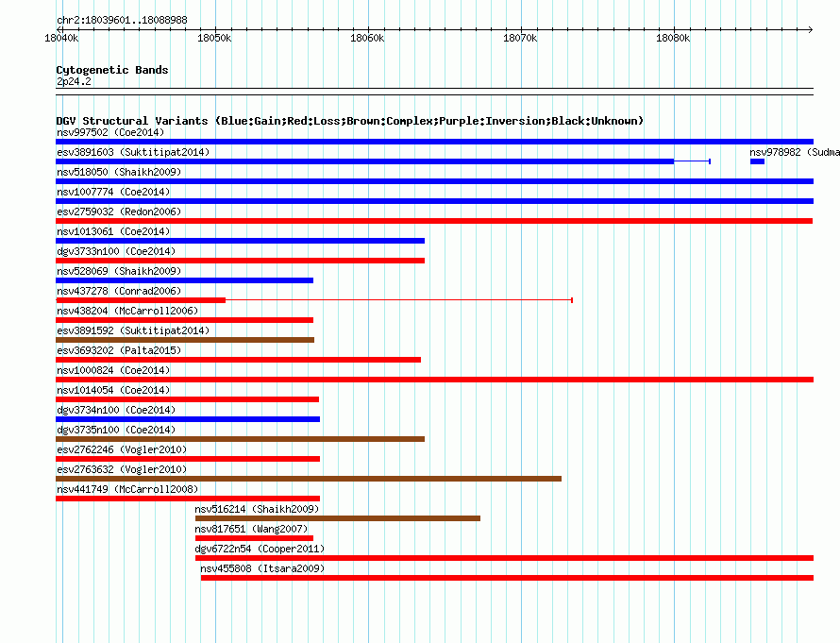The image size is (840, 643).
Task: Select the dgv3733n100 (Coe2014) label
Action: (x=116, y=251)
